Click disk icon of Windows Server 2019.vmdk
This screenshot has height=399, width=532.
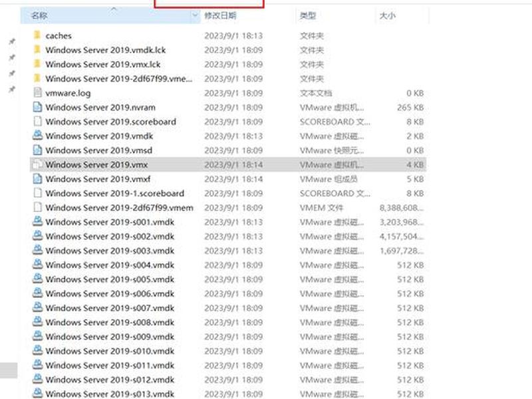[38, 136]
